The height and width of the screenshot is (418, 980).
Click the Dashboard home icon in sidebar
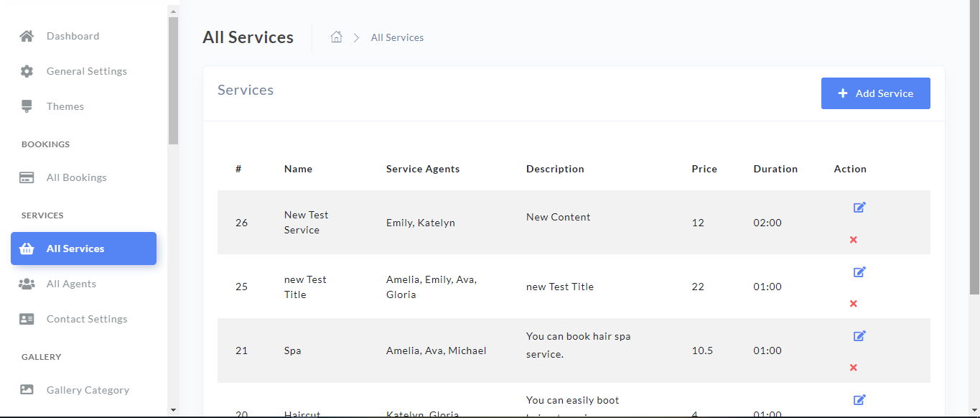(27, 35)
